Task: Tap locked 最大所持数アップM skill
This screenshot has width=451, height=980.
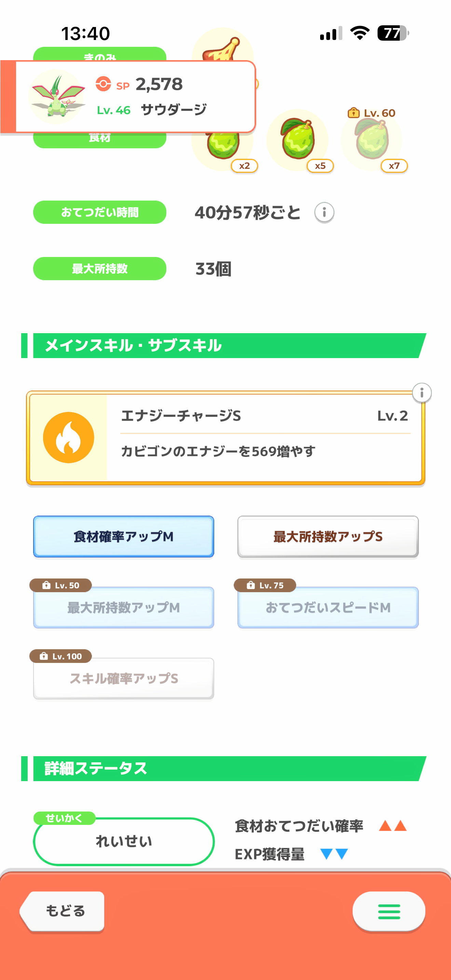Action: 124,608
